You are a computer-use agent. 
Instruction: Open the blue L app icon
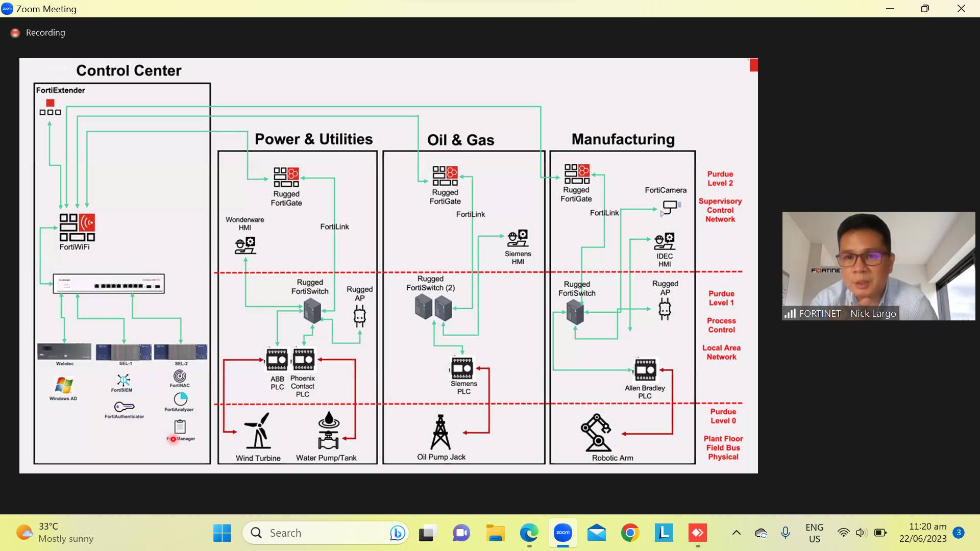(x=664, y=533)
